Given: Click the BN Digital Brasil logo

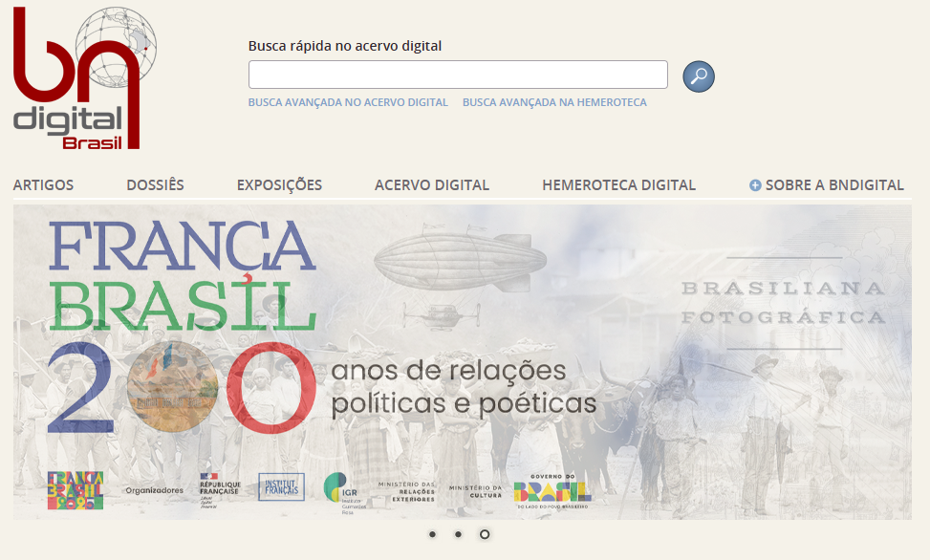Looking at the screenshot, I should click(x=85, y=77).
